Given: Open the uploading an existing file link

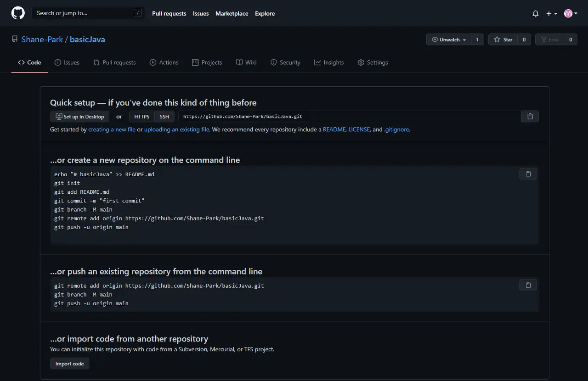Looking at the screenshot, I should coord(177,129).
